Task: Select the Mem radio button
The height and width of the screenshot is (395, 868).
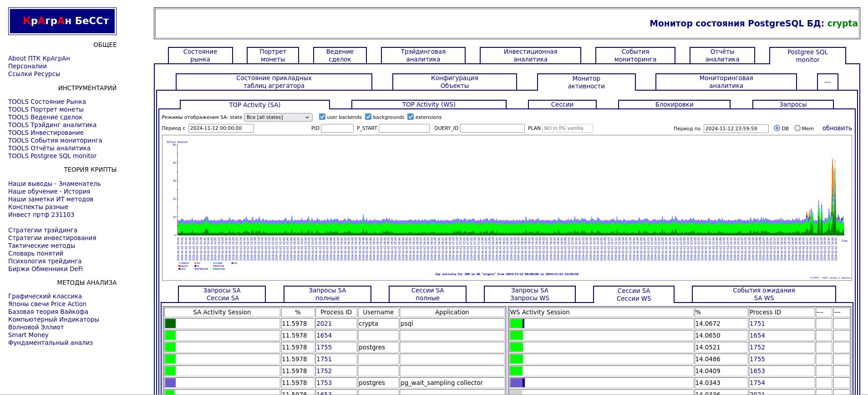Action: (797, 128)
